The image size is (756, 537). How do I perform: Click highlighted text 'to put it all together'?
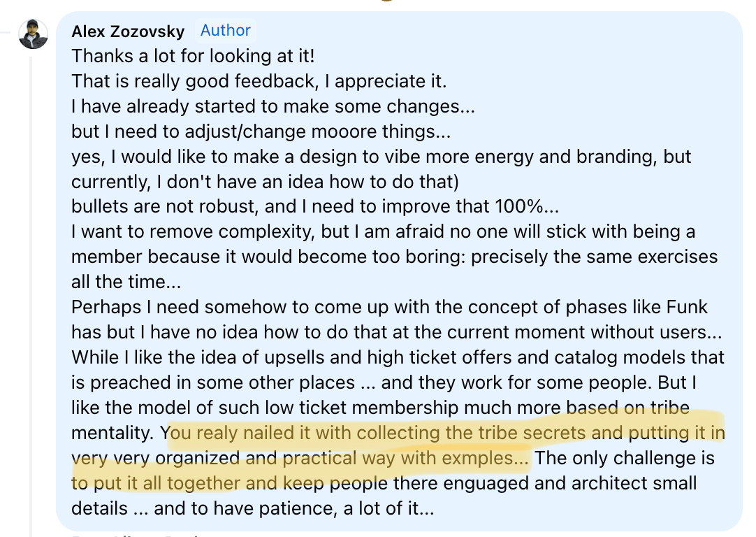tap(156, 483)
